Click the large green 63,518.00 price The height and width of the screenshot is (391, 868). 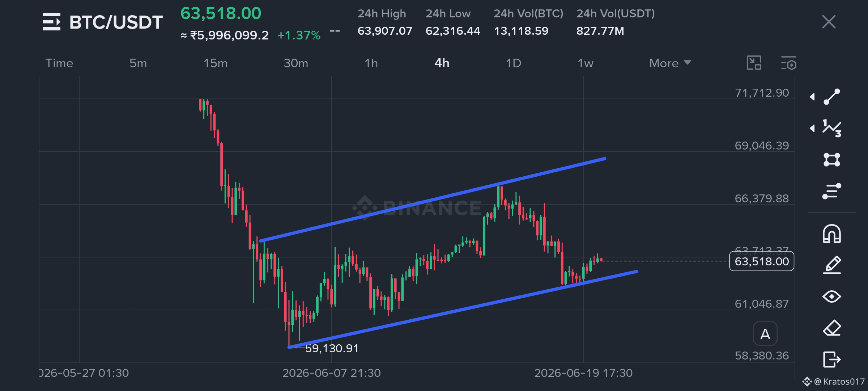221,13
